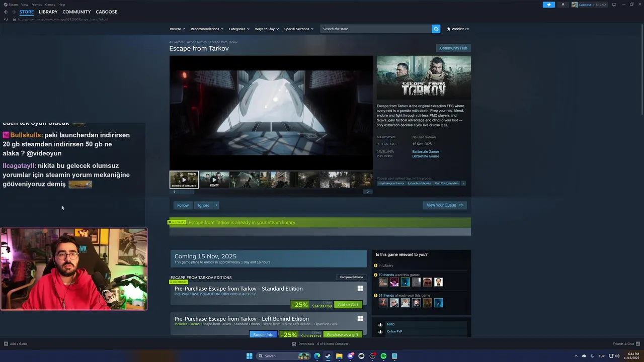Open the Games menu
Viewport: 644px width, 362px height.
click(x=50, y=5)
